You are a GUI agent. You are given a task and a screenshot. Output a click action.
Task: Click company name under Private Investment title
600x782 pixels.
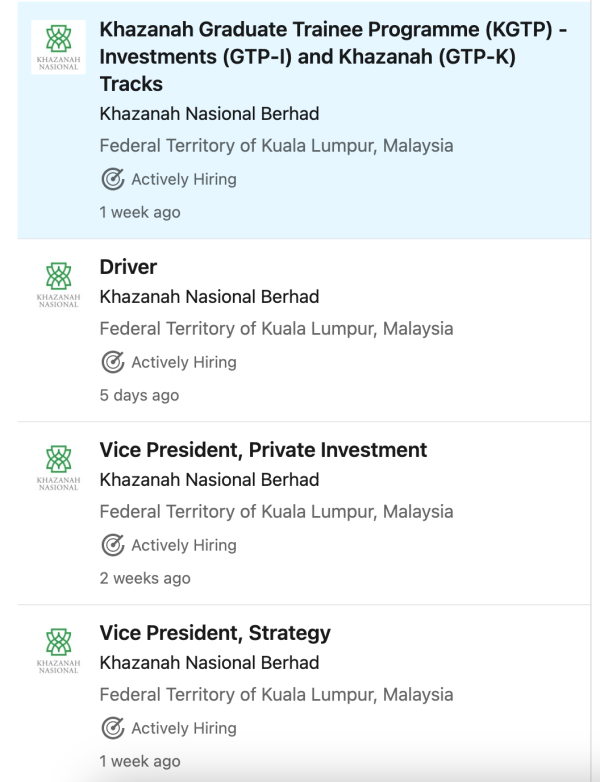coord(209,480)
